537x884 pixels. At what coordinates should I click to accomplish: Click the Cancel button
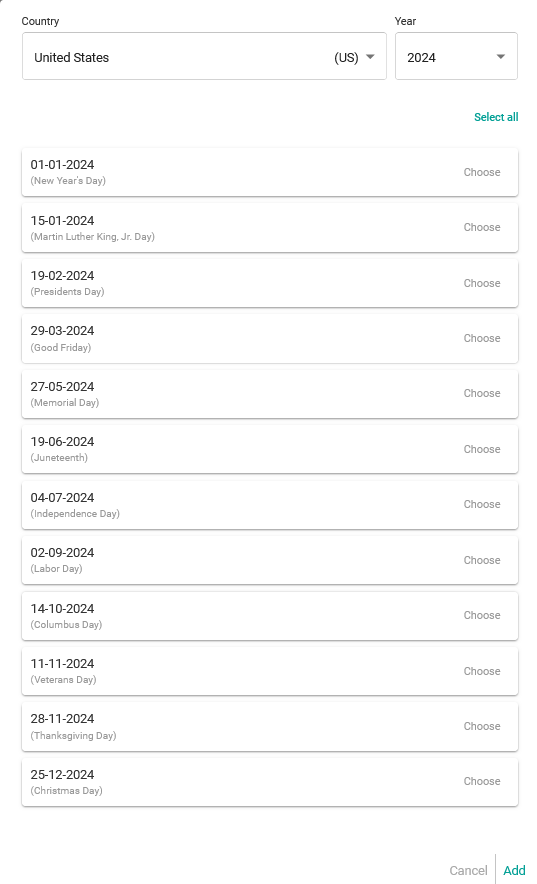(x=468, y=870)
